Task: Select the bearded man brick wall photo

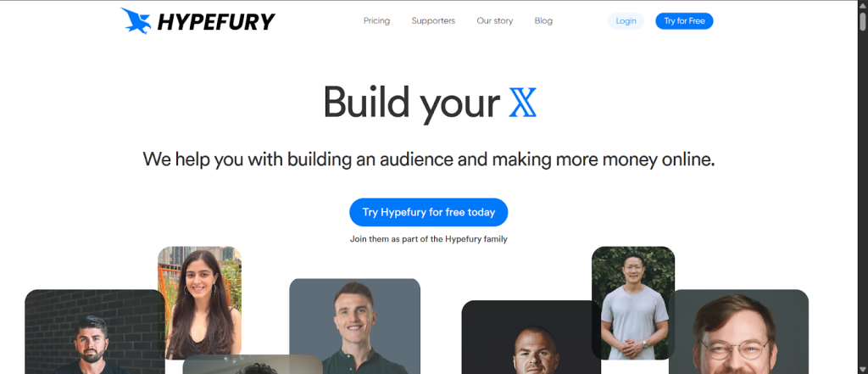Action: (x=94, y=332)
